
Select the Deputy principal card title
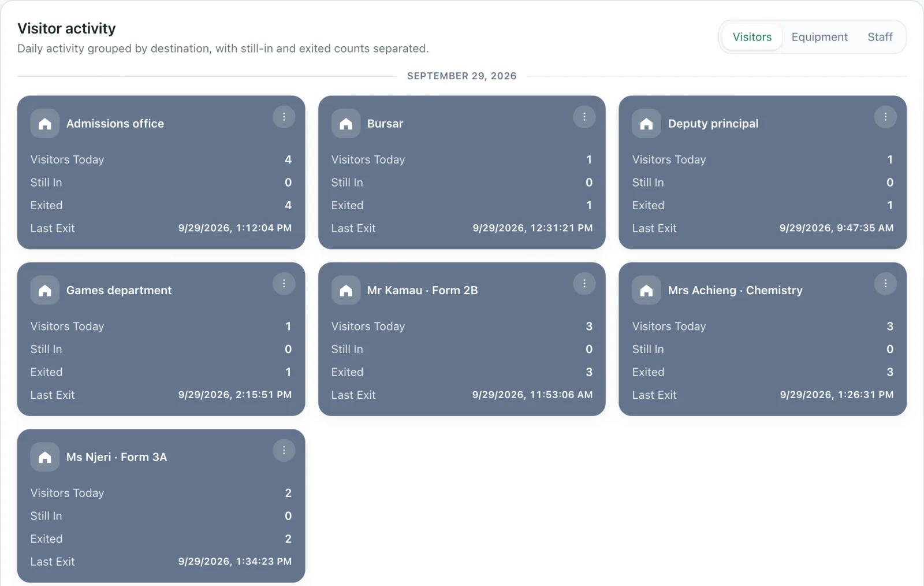[713, 124]
